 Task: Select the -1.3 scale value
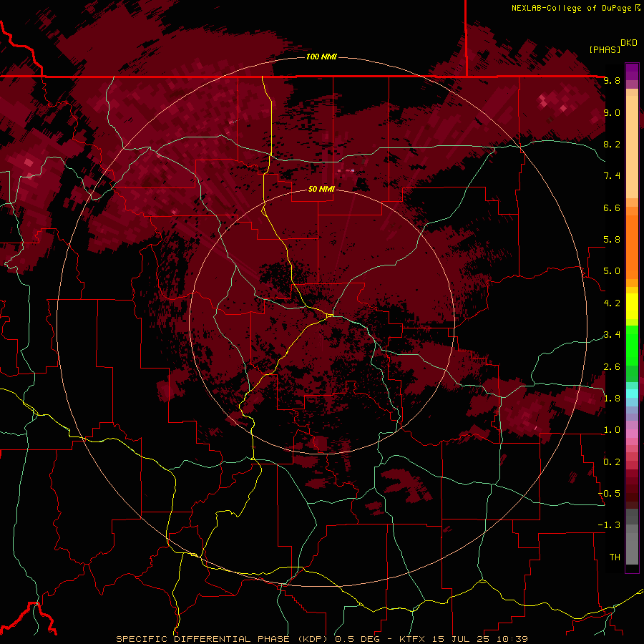coord(609,525)
